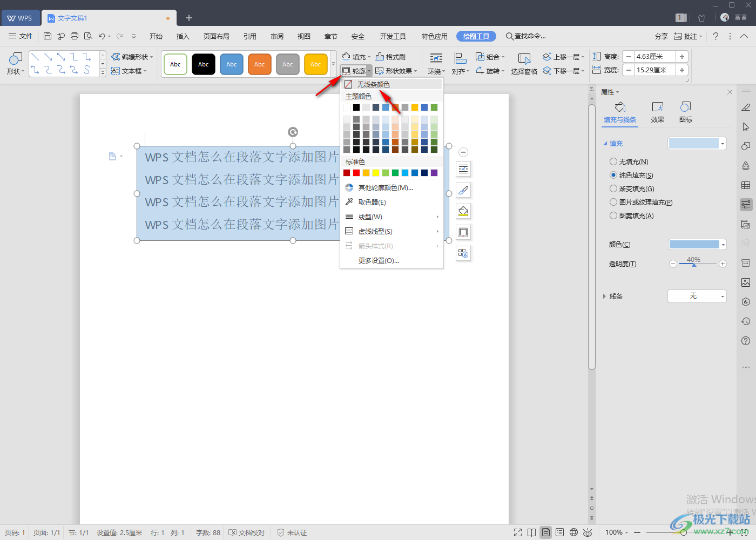Screen dimensions: 756x540
Task: Click the Text Box tool
Action: pos(129,71)
